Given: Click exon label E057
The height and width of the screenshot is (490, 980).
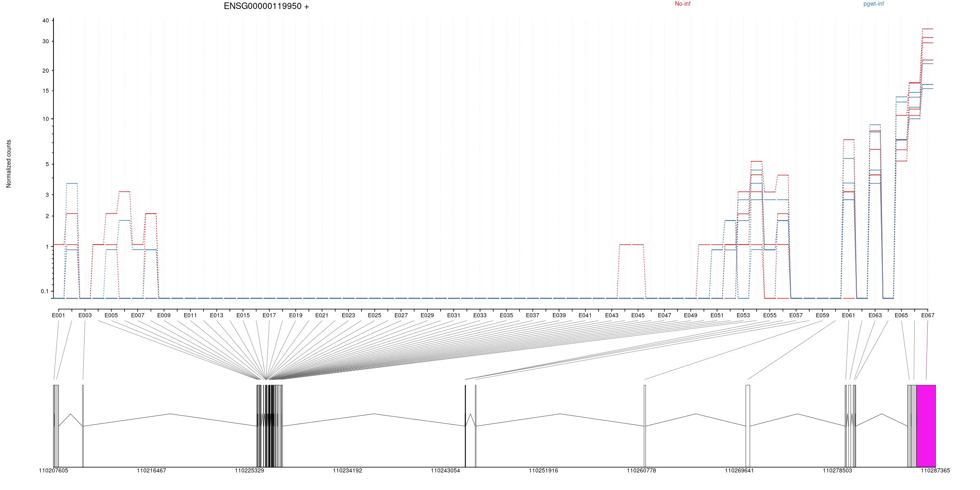Looking at the screenshot, I should coord(796,315).
